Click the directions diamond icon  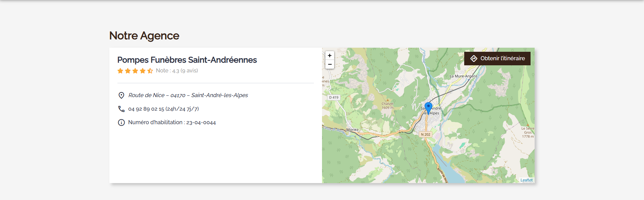click(474, 59)
